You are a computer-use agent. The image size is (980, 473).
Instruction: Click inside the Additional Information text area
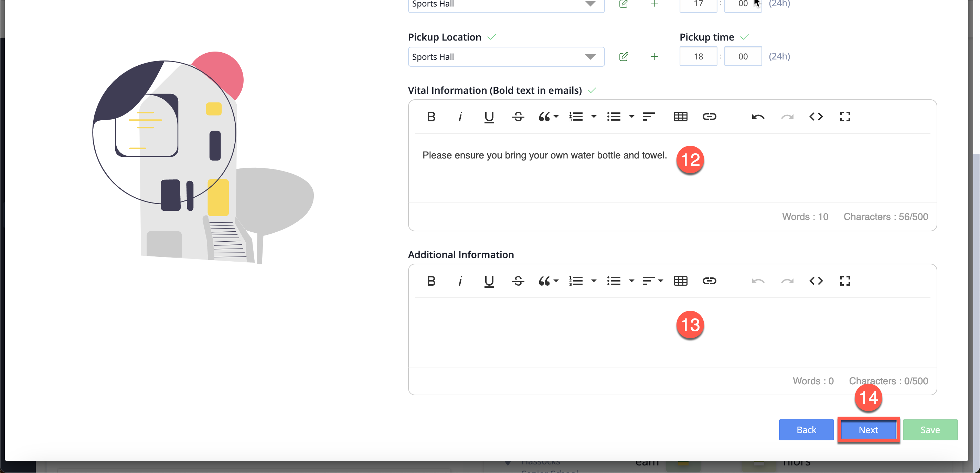click(x=672, y=332)
